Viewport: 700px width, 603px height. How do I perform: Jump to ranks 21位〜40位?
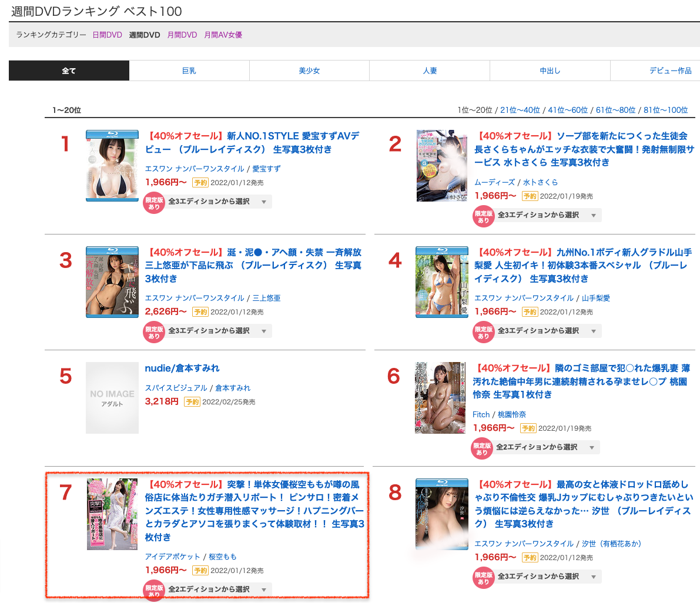click(520, 110)
